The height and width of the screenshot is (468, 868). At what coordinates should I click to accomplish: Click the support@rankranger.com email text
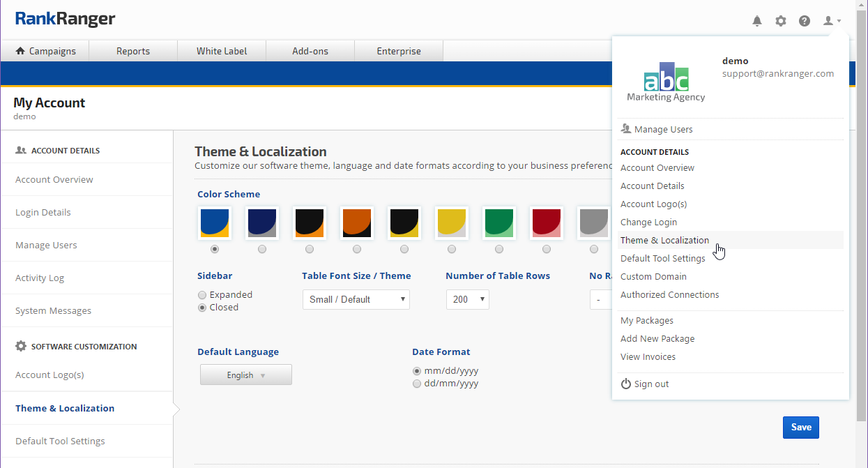(x=778, y=73)
